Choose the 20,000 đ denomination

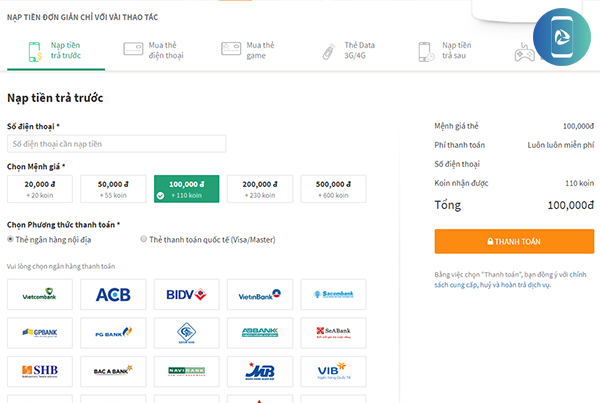pyautogui.click(x=40, y=188)
